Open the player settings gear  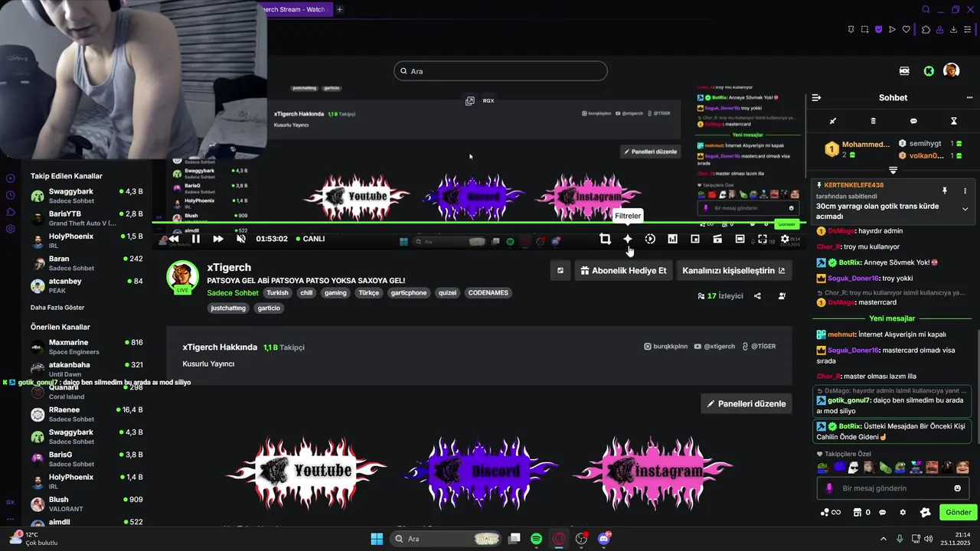coord(785,239)
